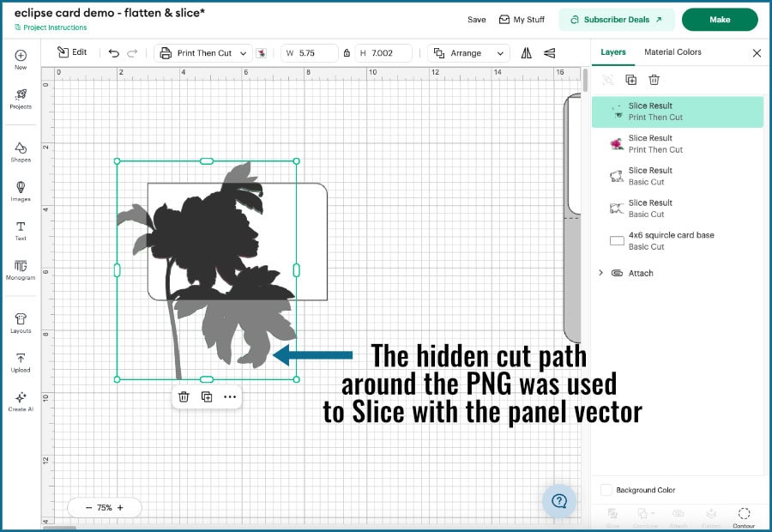Flip the selection vertically

tap(550, 53)
